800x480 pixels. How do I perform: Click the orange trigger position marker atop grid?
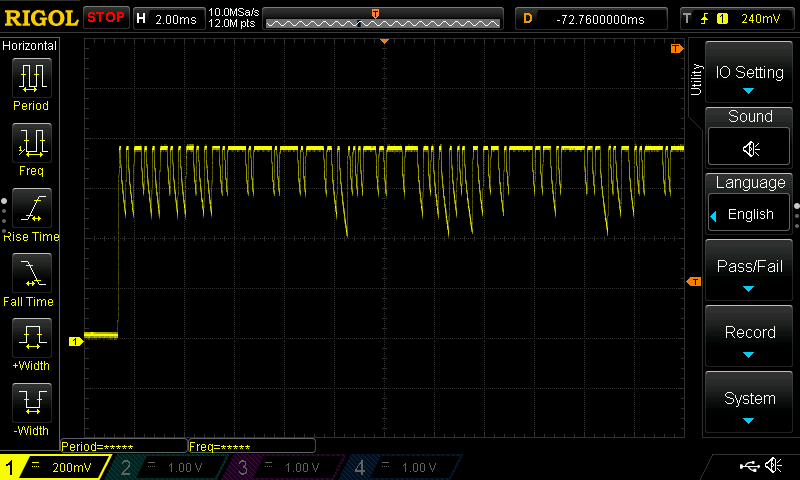385,41
